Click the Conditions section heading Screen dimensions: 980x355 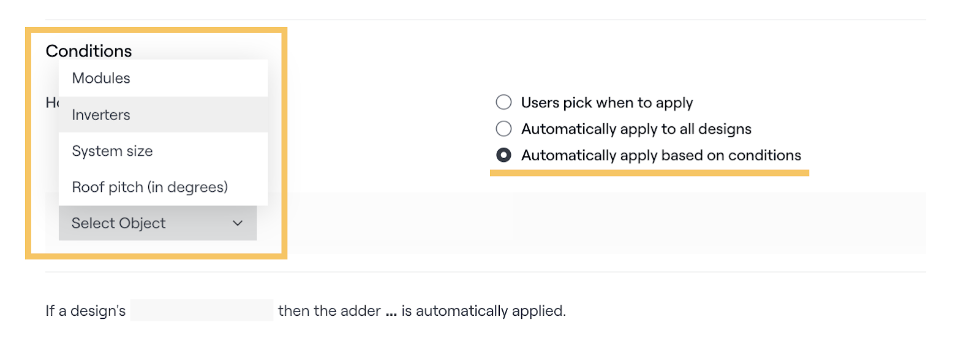point(89,51)
